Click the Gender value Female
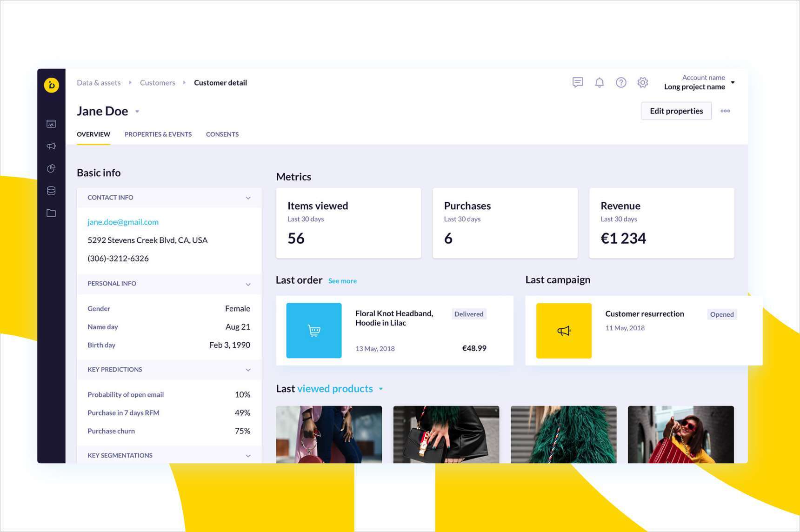The image size is (800, 532). point(238,309)
